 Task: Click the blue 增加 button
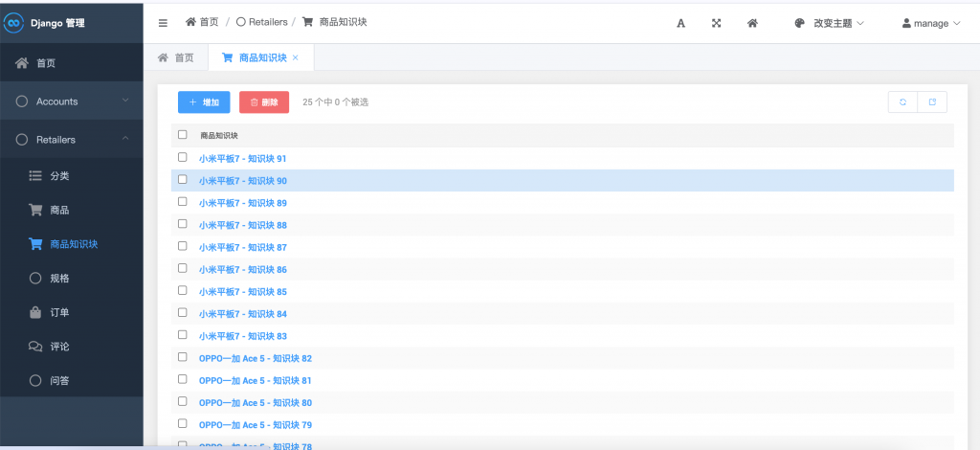[204, 101]
